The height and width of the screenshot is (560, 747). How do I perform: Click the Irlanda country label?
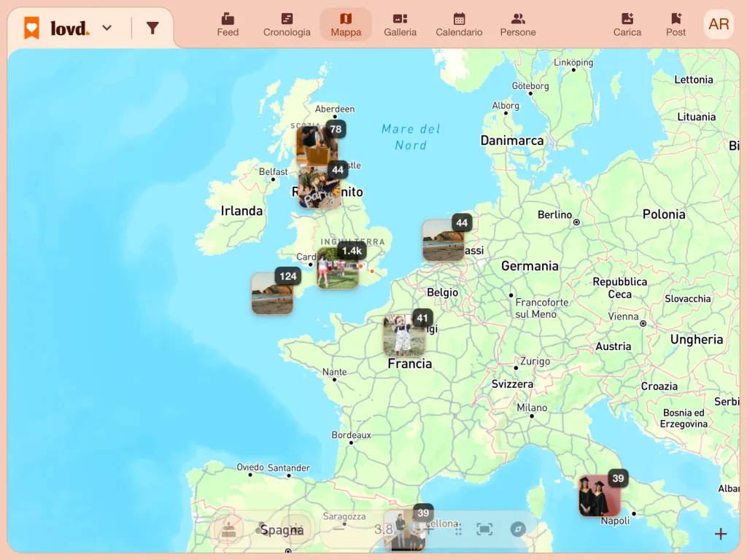(x=241, y=211)
